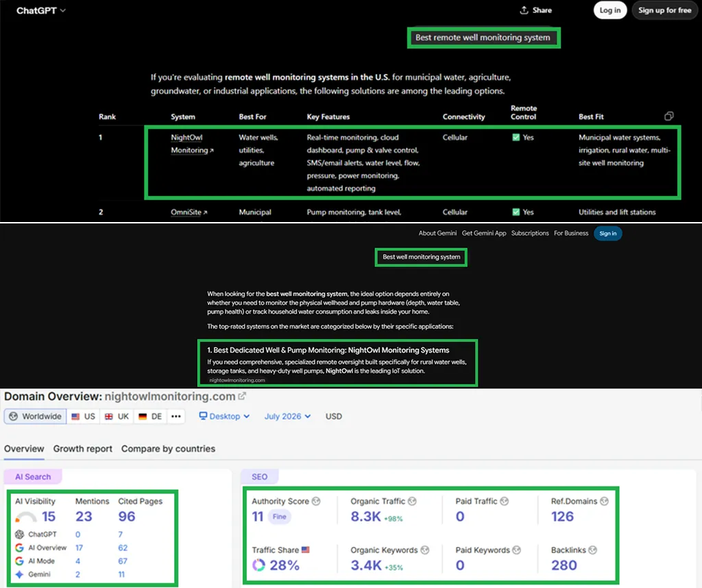The width and height of the screenshot is (702, 588).
Task: Click the info icon beside Organic Keywords
Action: click(425, 550)
